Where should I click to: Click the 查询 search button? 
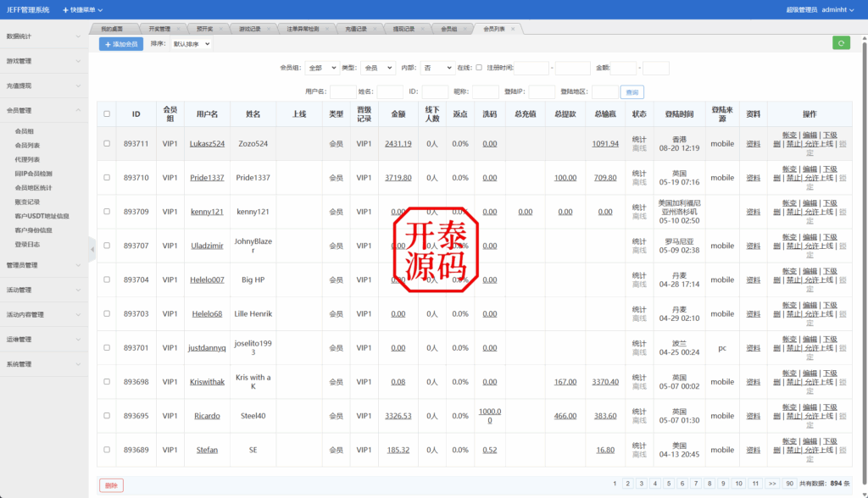pyautogui.click(x=631, y=91)
